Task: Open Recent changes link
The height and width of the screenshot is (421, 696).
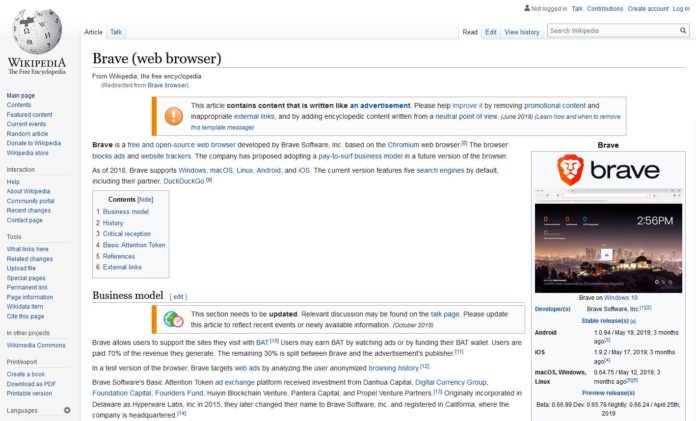Action: 28,210
